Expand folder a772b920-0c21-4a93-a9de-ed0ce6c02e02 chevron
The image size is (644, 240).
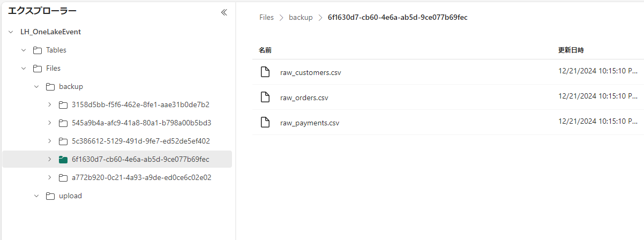tap(49, 177)
